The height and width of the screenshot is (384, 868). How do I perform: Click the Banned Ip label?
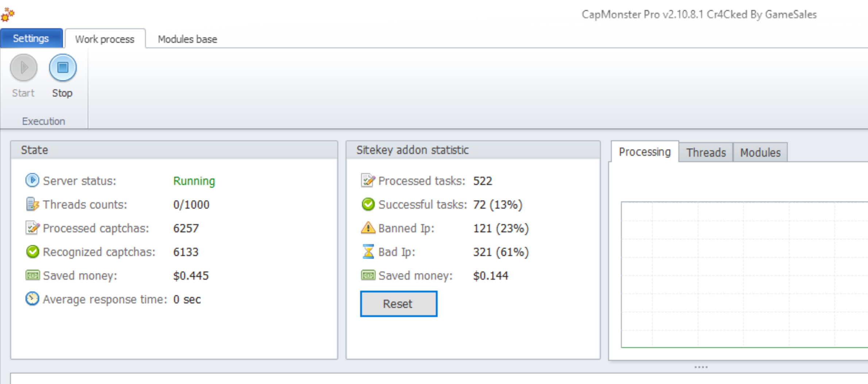pos(407,228)
